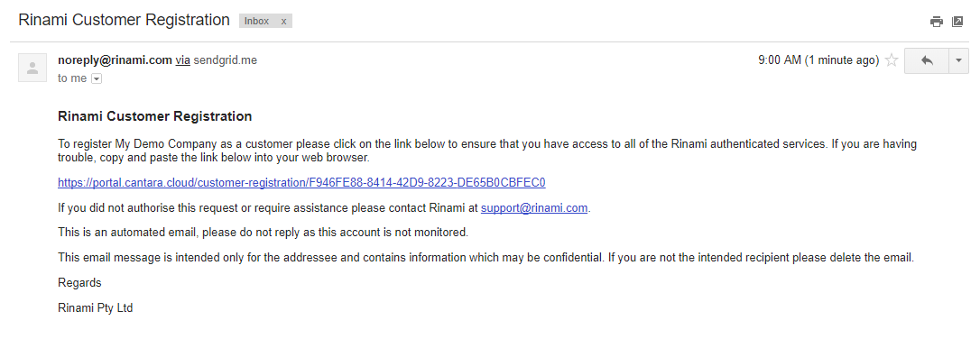
Task: Remove the Inbox label with its x
Action: pyautogui.click(x=283, y=22)
